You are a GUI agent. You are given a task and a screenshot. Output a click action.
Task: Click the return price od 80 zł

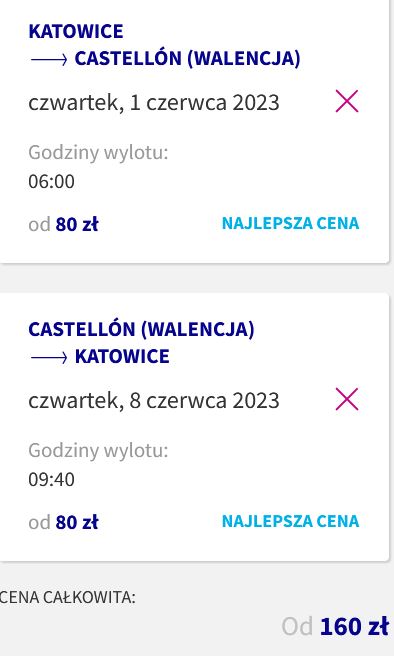[x=63, y=522]
